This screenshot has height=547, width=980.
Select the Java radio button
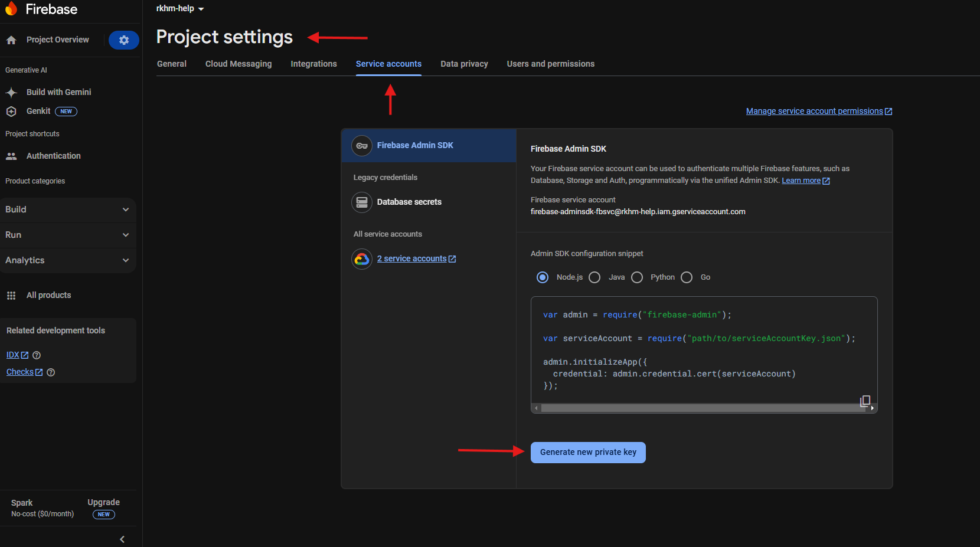(x=594, y=277)
